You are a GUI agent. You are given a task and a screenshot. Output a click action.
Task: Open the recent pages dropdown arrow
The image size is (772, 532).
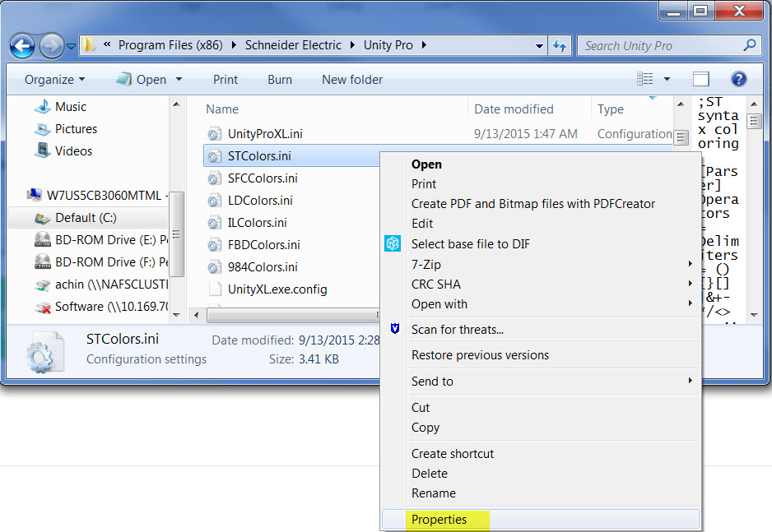click(x=71, y=46)
